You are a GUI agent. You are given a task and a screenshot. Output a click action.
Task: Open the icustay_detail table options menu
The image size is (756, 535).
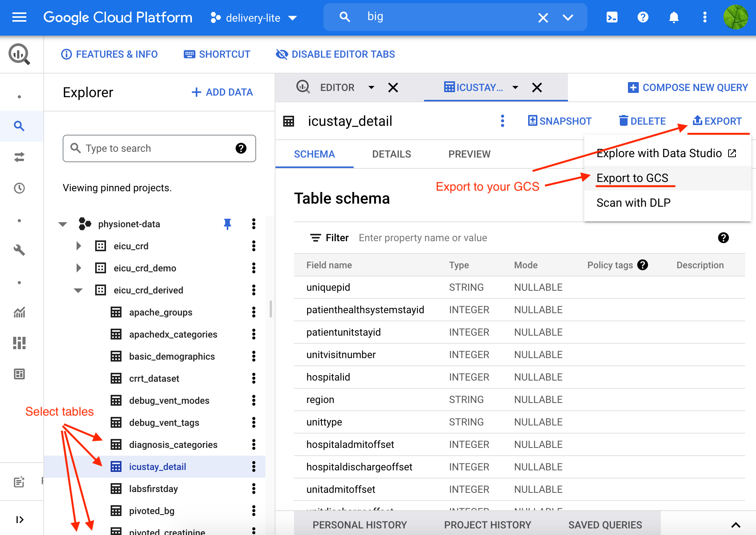tap(502, 121)
